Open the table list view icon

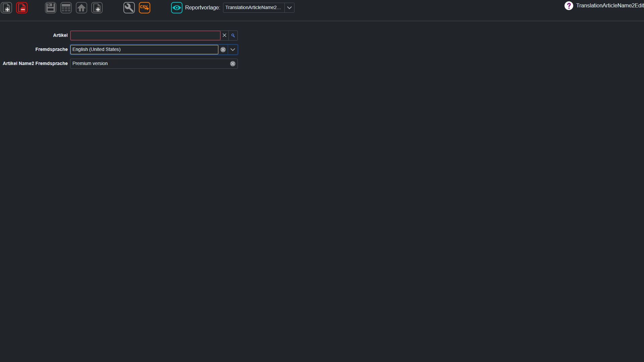click(66, 8)
